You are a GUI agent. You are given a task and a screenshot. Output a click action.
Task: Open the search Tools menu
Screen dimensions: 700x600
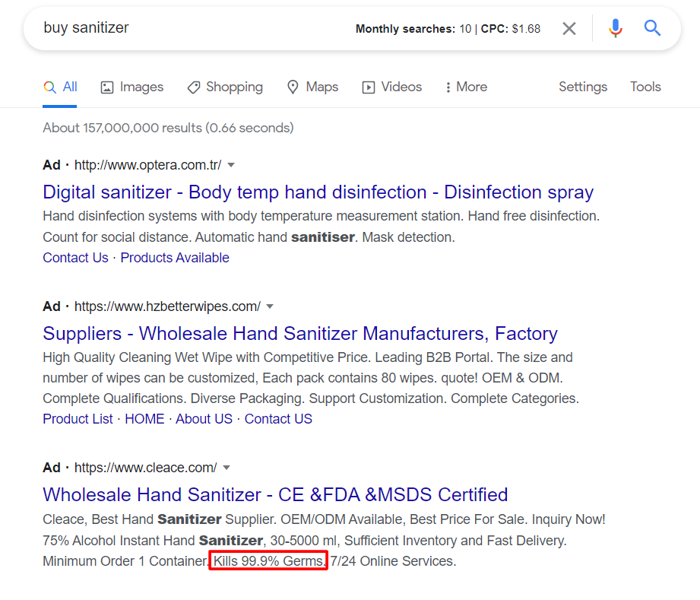tap(645, 87)
